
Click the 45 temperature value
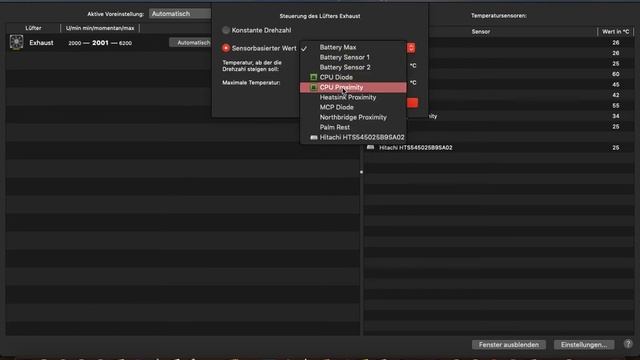[x=616, y=84]
